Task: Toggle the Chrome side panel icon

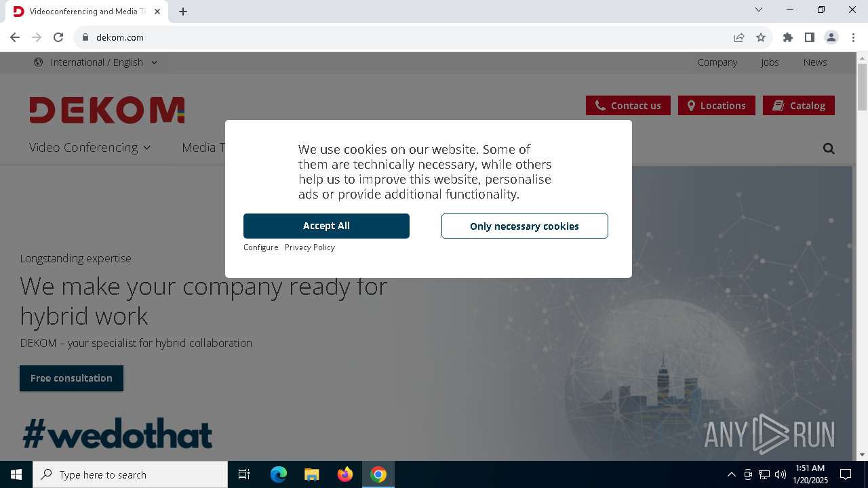Action: point(810,37)
